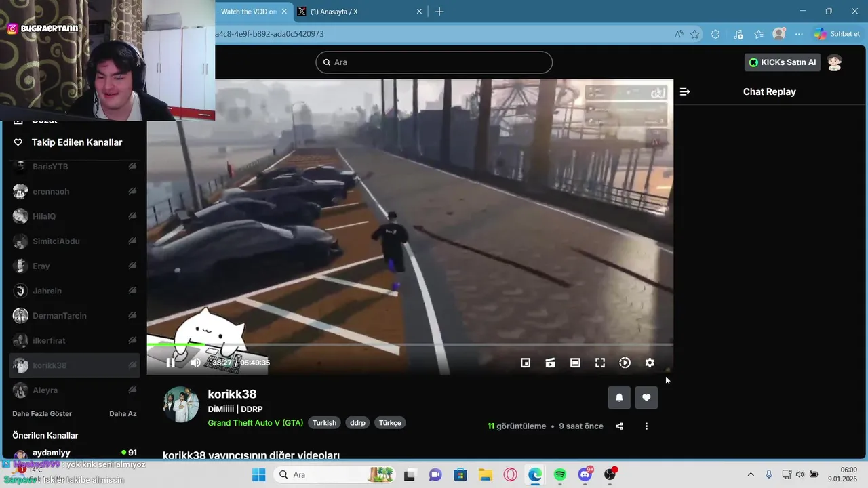Close the Anasayfa / X tab
The height and width of the screenshot is (488, 868).
pos(419,12)
